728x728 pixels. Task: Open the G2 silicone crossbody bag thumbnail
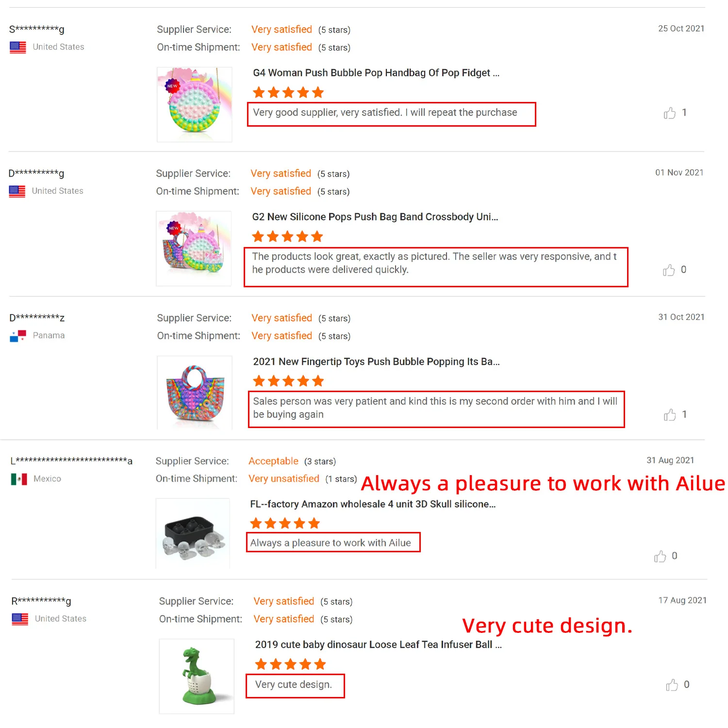[x=193, y=248]
